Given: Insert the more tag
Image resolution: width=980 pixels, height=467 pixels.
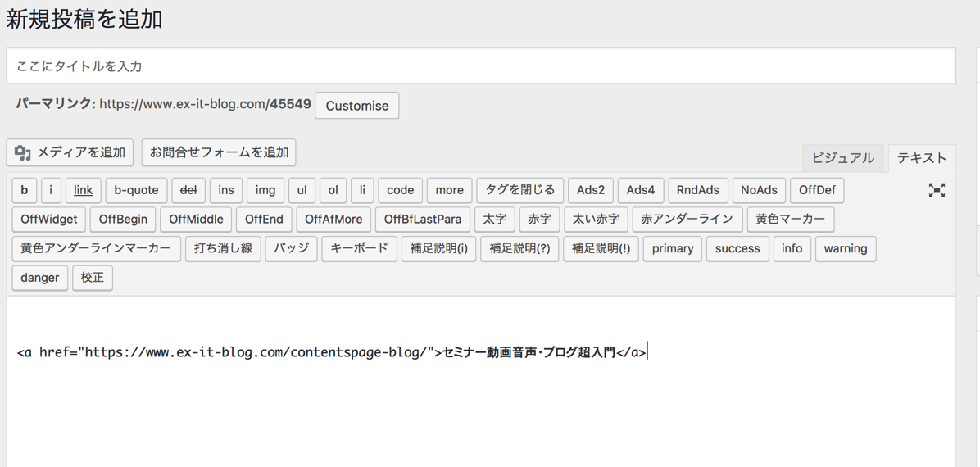Looking at the screenshot, I should coord(449,190).
